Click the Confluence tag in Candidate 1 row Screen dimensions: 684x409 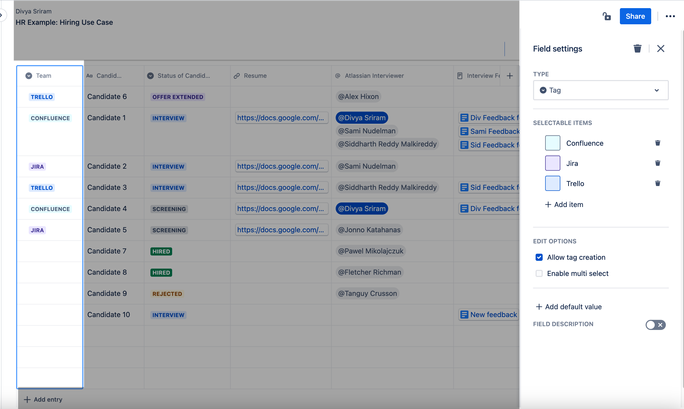pyautogui.click(x=50, y=118)
